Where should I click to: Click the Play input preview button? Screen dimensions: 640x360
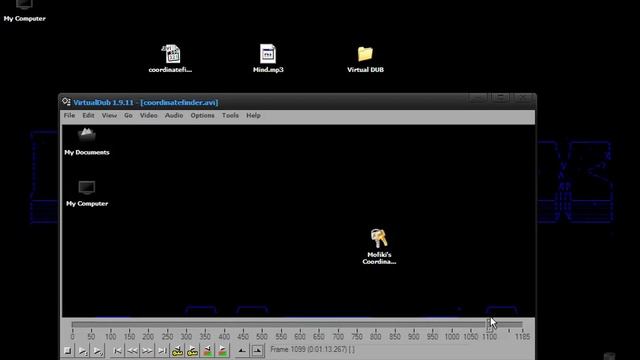(83, 351)
